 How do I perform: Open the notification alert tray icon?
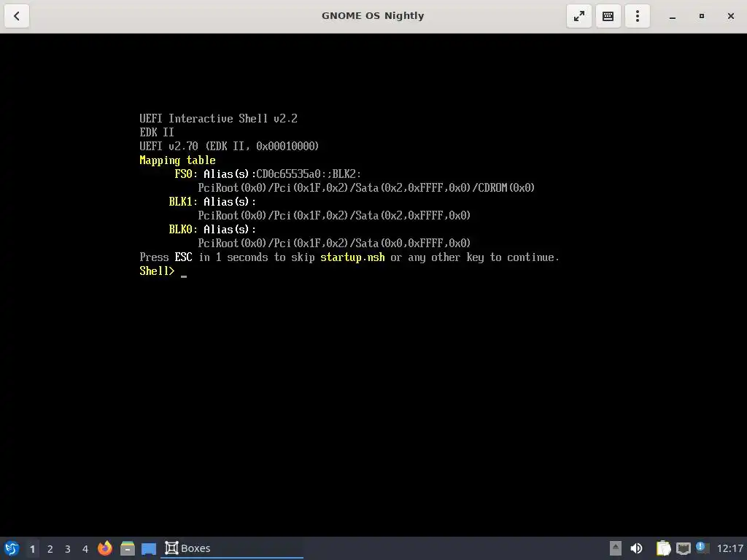(x=702, y=548)
